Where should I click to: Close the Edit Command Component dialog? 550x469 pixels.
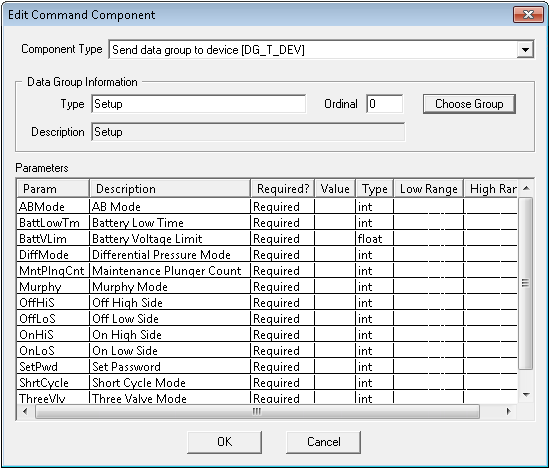pos(528,15)
